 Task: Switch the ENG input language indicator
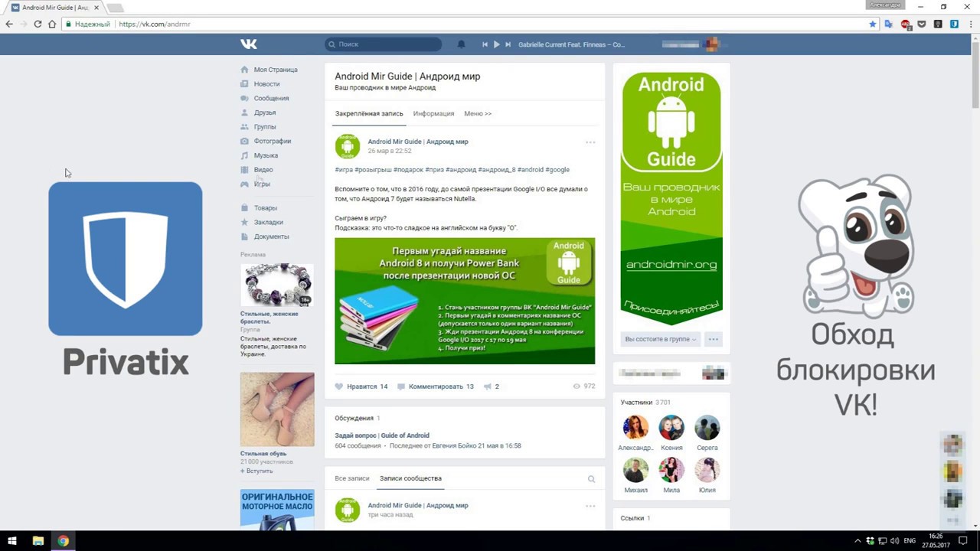[910, 541]
